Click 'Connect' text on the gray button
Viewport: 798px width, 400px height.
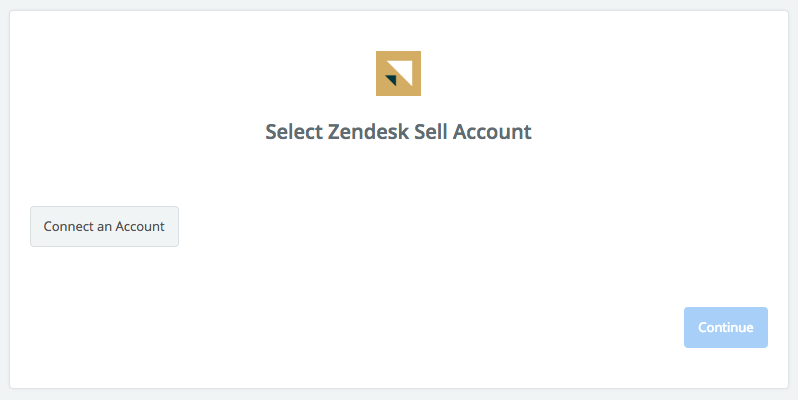point(62,226)
